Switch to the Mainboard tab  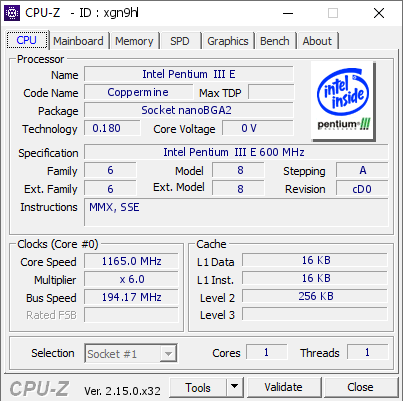78,41
